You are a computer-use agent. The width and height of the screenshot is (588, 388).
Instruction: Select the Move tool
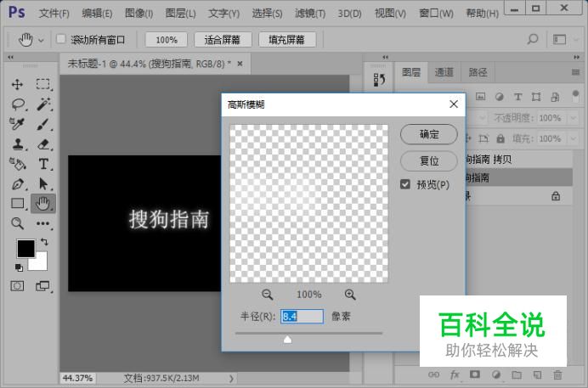(x=17, y=84)
